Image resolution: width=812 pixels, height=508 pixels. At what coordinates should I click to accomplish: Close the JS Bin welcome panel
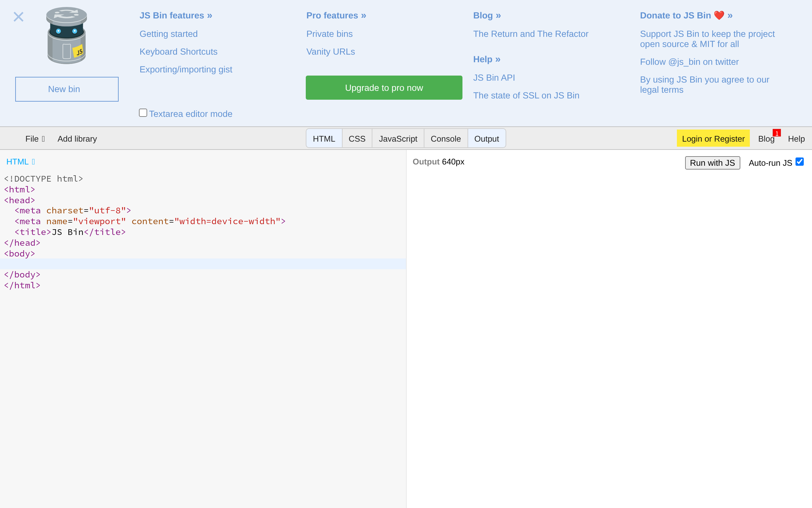click(x=18, y=17)
